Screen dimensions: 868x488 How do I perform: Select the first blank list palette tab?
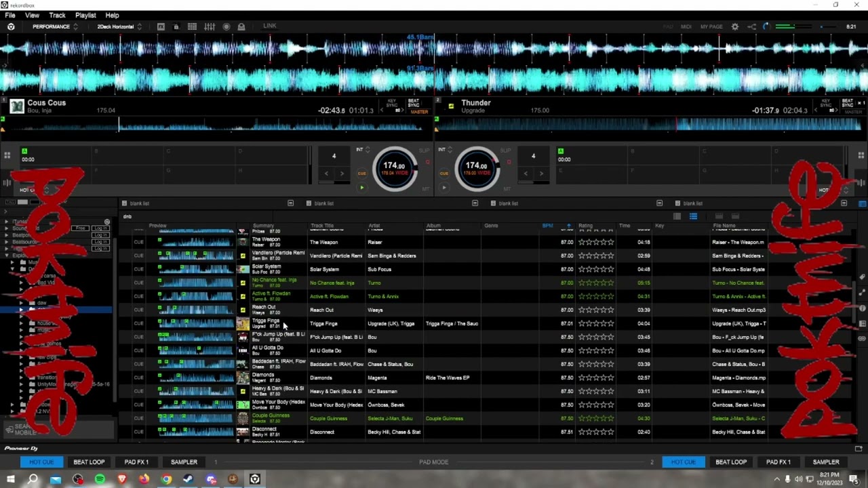point(139,203)
